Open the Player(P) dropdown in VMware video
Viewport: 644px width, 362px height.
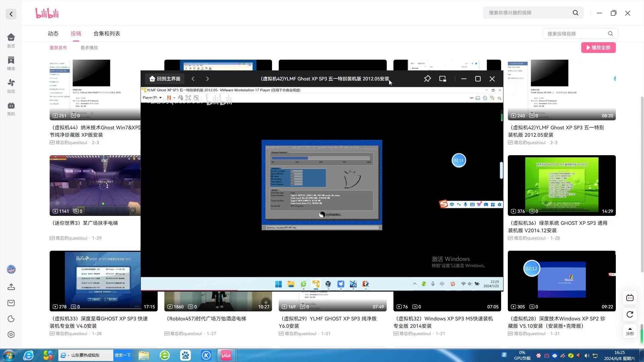(x=152, y=98)
